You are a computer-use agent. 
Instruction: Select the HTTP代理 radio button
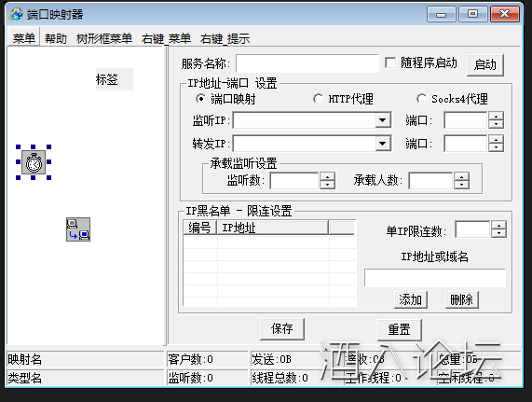tap(318, 99)
